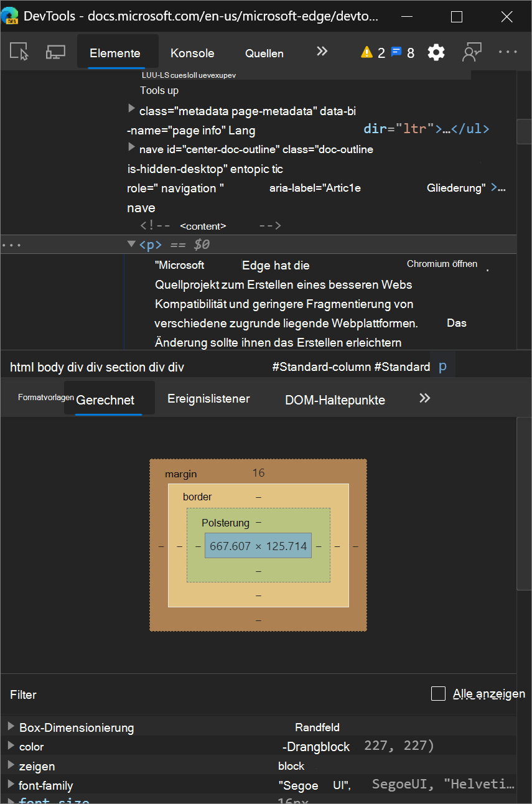This screenshot has width=532, height=804.
Task: Open the customize DevTools ellipsis menu
Action: click(508, 52)
